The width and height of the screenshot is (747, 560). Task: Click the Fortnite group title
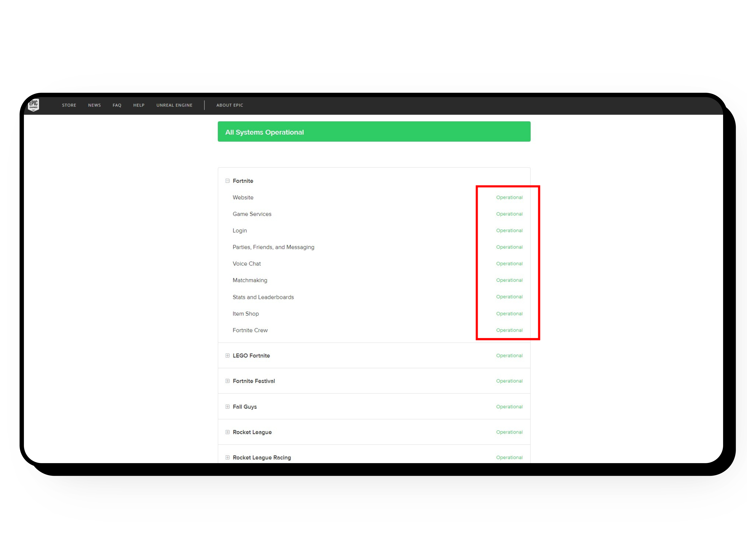click(243, 181)
